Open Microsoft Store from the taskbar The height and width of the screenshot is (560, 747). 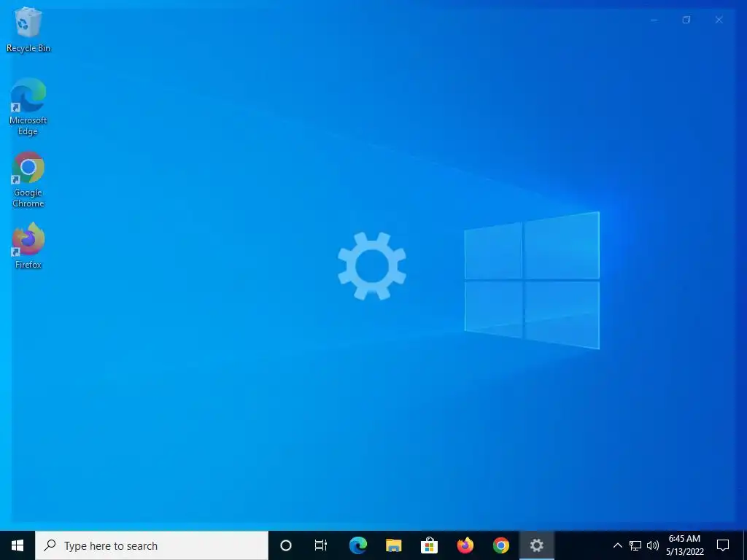429,545
